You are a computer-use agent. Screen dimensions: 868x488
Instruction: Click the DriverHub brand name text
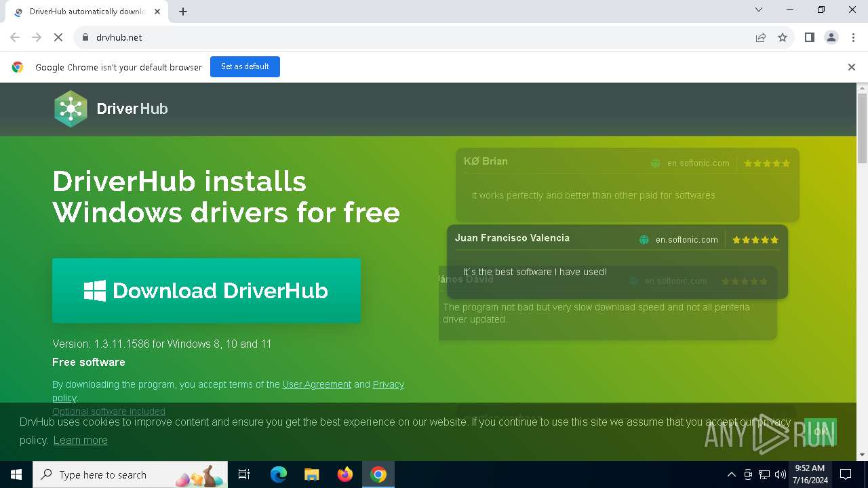(132, 108)
